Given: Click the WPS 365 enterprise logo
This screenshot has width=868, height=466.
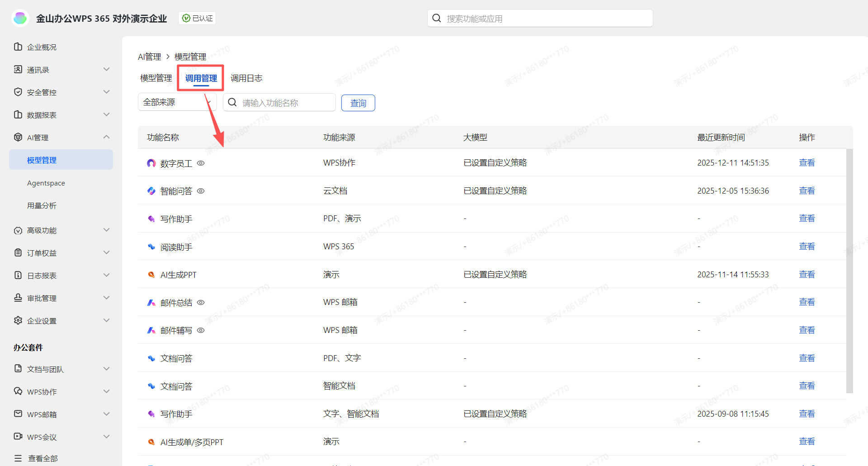Looking at the screenshot, I should (x=20, y=18).
